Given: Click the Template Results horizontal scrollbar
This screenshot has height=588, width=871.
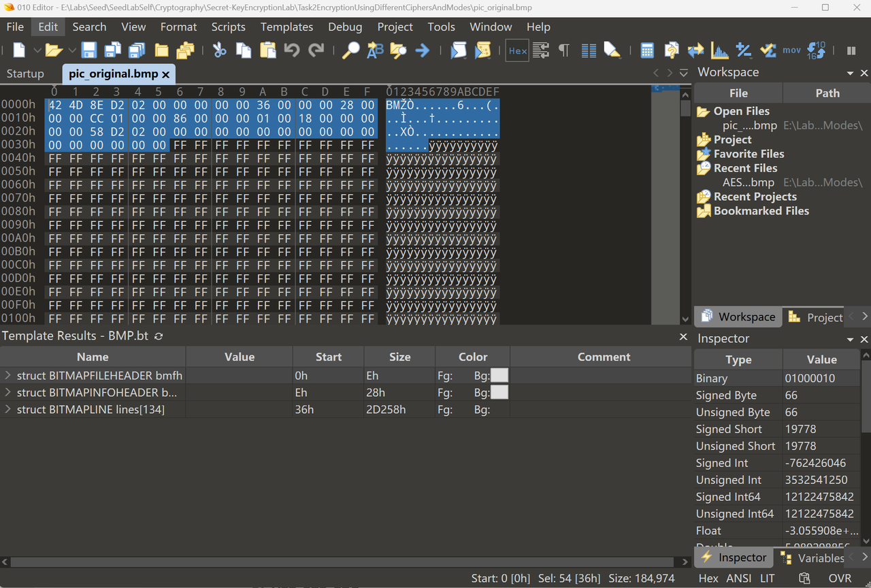Looking at the screenshot, I should (346, 562).
